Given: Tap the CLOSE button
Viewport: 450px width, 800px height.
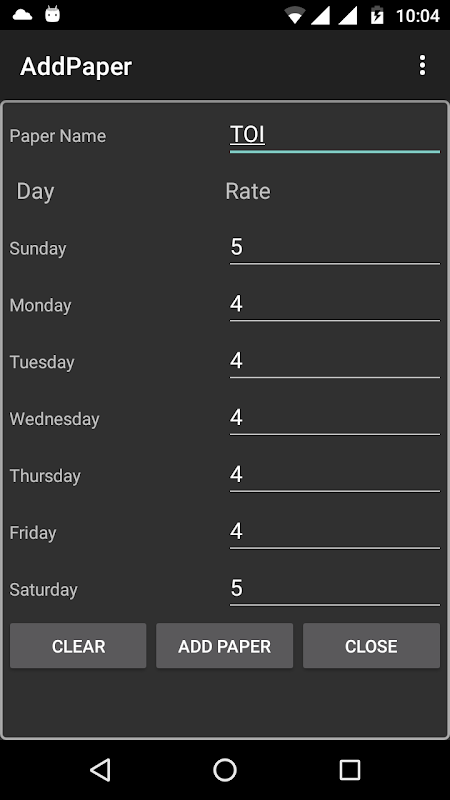Looking at the screenshot, I should (x=371, y=645).
